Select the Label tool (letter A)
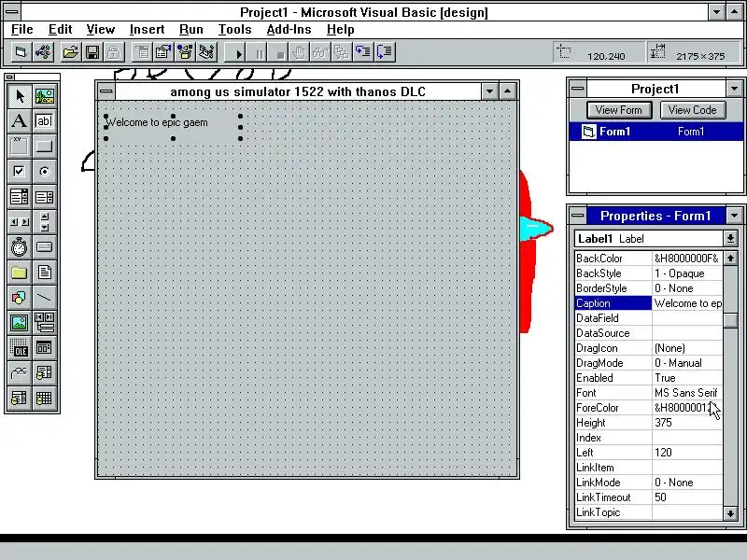 tap(20, 121)
